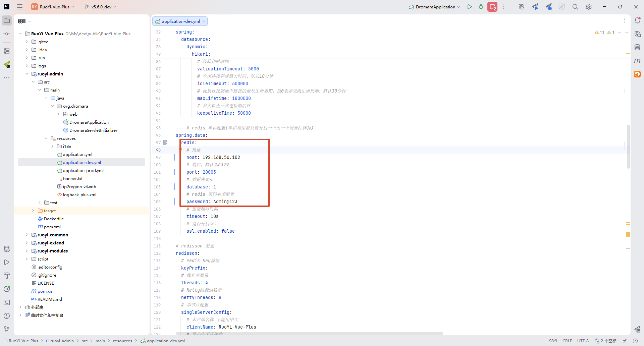Open the Terminal tool window
This screenshot has height=346, width=644.
click(x=7, y=302)
